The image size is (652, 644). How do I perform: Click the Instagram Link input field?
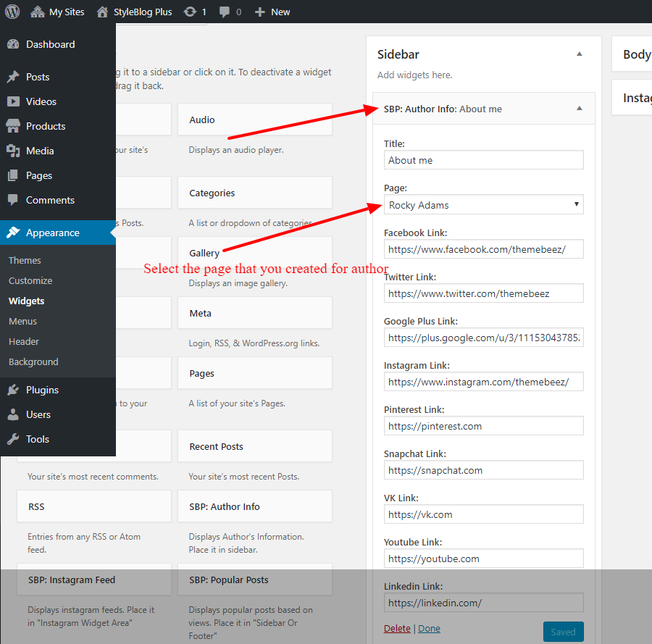click(x=484, y=381)
